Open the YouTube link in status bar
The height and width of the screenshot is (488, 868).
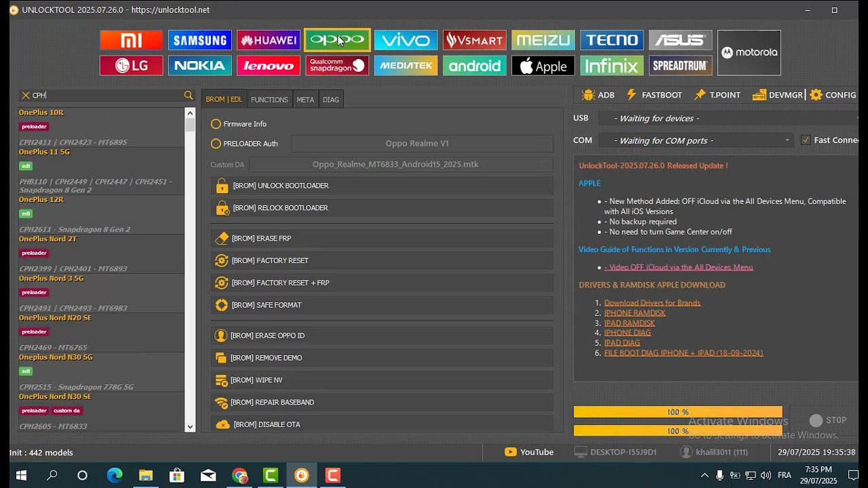click(529, 452)
